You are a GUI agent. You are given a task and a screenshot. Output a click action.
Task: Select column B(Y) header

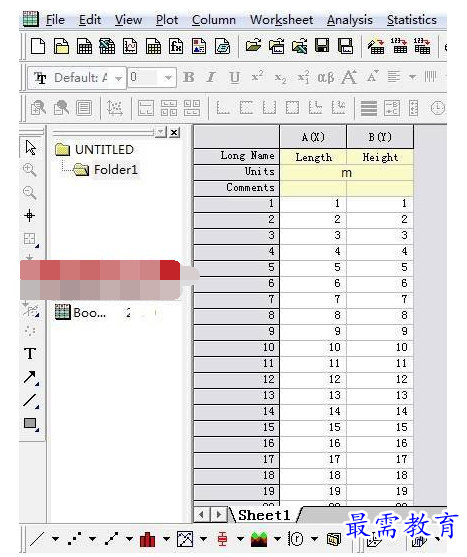380,137
